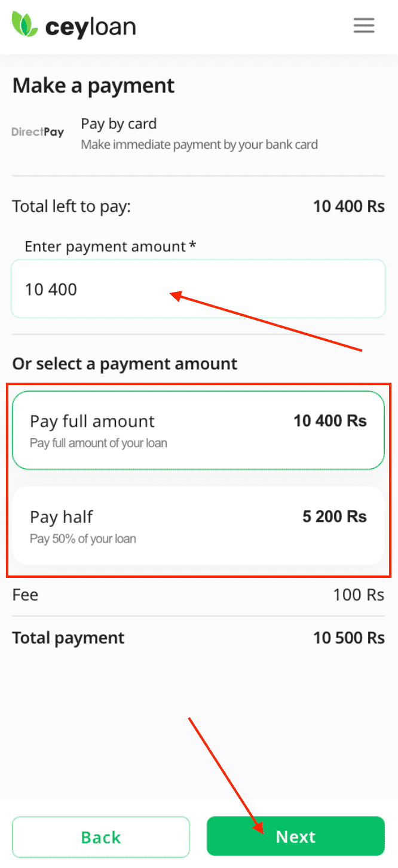Click the Or select a payment amount heading
This screenshot has height=868, width=398.
click(x=124, y=364)
